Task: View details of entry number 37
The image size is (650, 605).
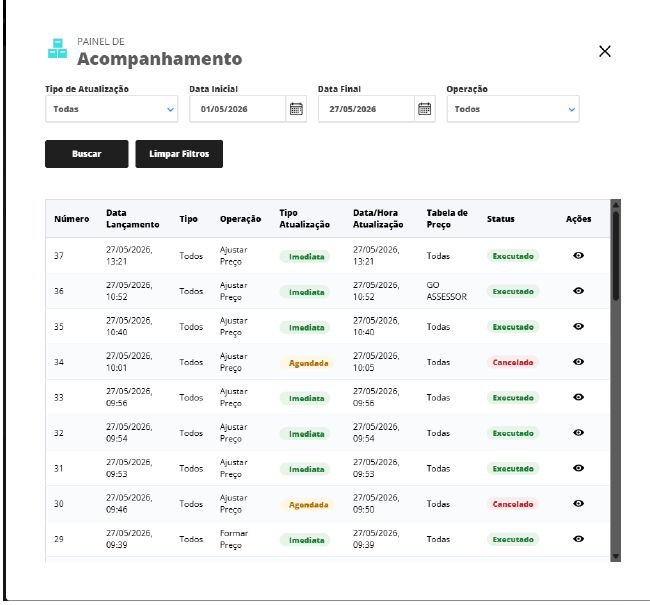Action: [x=578, y=255]
